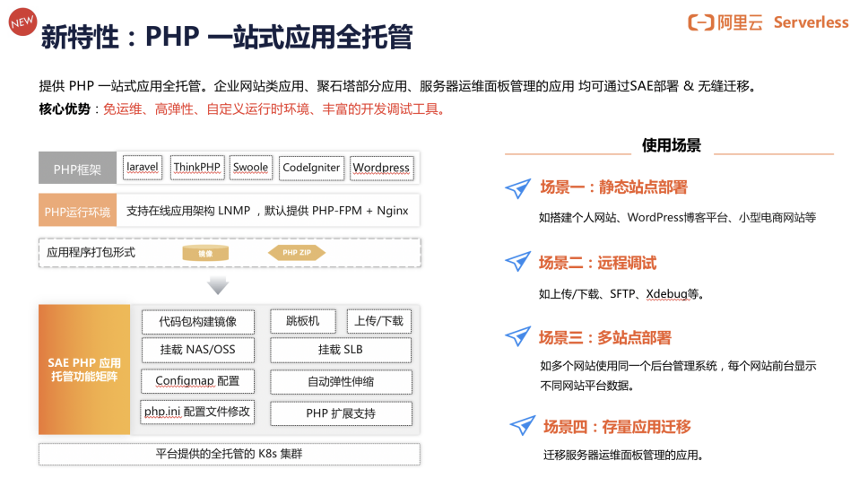
Task: Click the 场景三：多站点部署 heading
Action: tap(605, 337)
